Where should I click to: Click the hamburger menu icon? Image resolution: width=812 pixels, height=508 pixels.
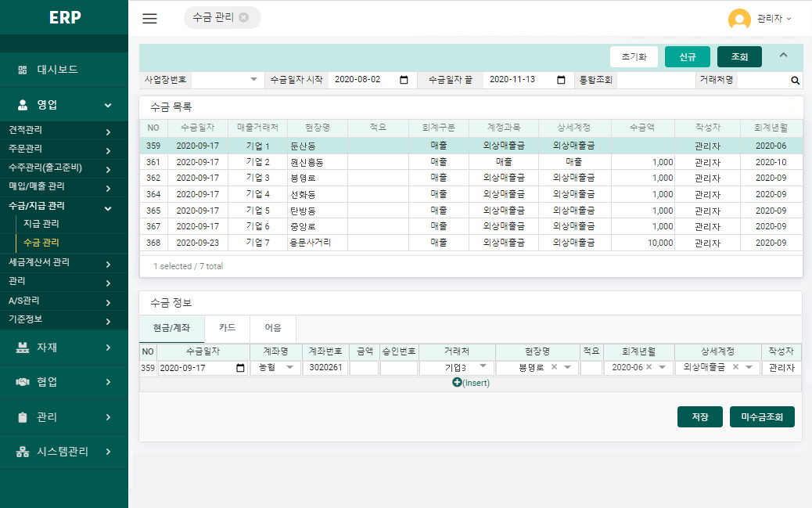coord(149,19)
